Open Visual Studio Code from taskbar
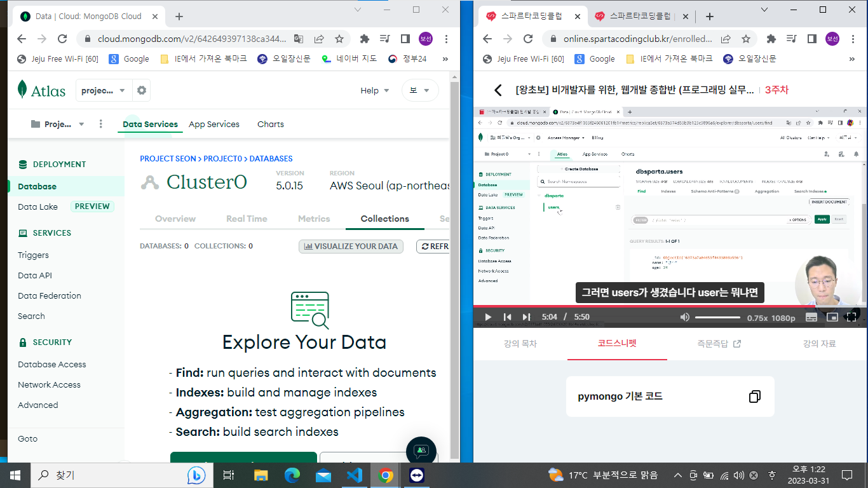The image size is (868, 488). [355, 475]
